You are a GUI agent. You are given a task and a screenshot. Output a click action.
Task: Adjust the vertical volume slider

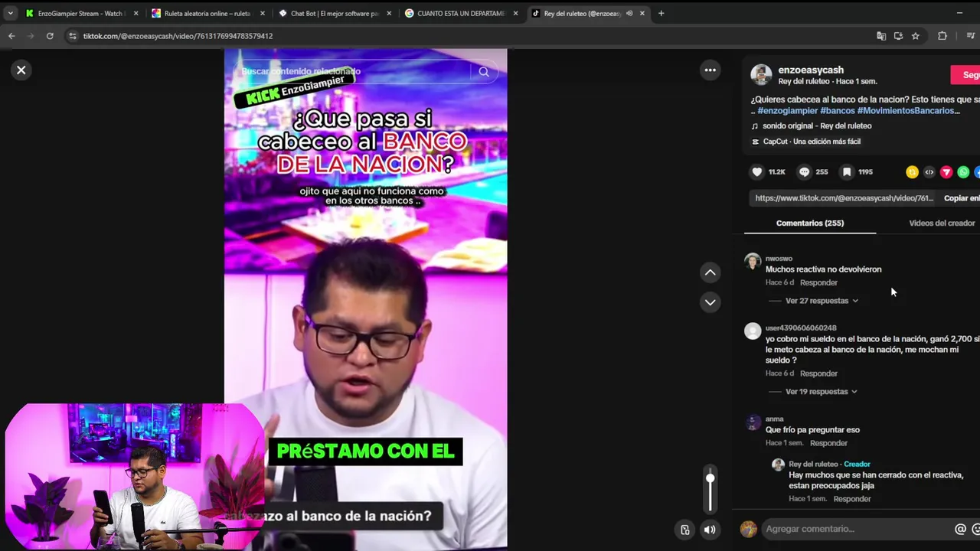pyautogui.click(x=710, y=491)
